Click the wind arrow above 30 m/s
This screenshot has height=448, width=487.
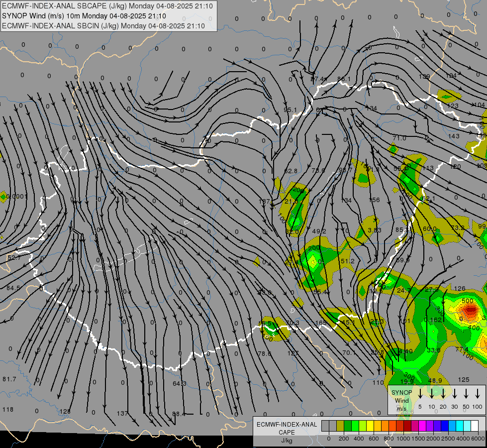pos(455,393)
